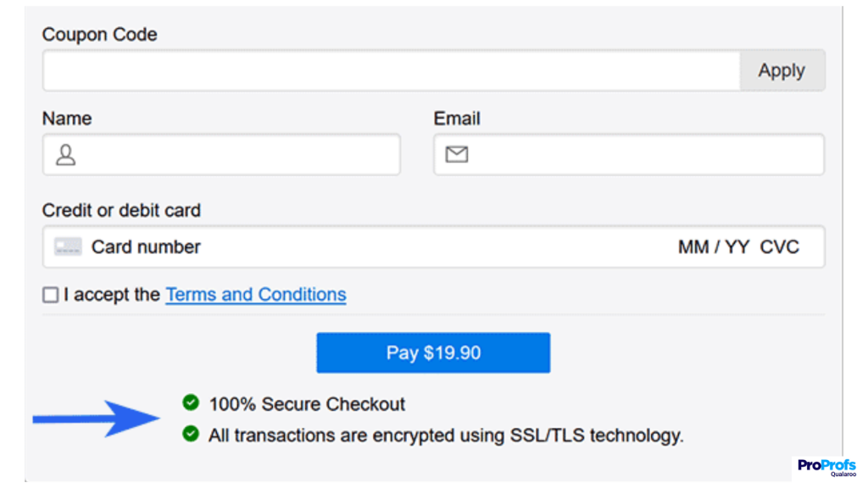Screen dimensions: 868x488
Task: Click the 100% Secure Checkout text
Action: (306, 403)
